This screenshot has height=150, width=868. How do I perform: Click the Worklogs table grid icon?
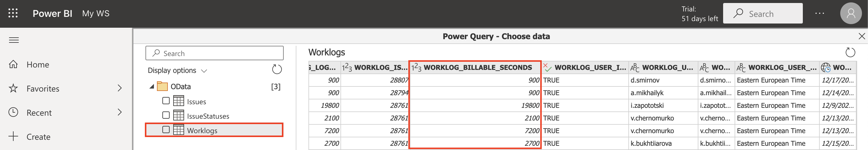179,130
